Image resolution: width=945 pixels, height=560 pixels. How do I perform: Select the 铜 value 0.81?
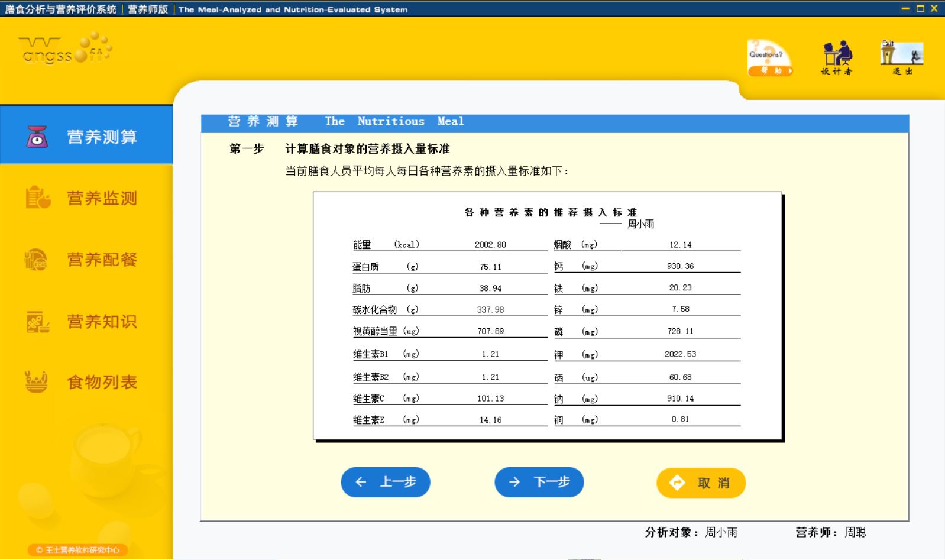pyautogui.click(x=680, y=419)
